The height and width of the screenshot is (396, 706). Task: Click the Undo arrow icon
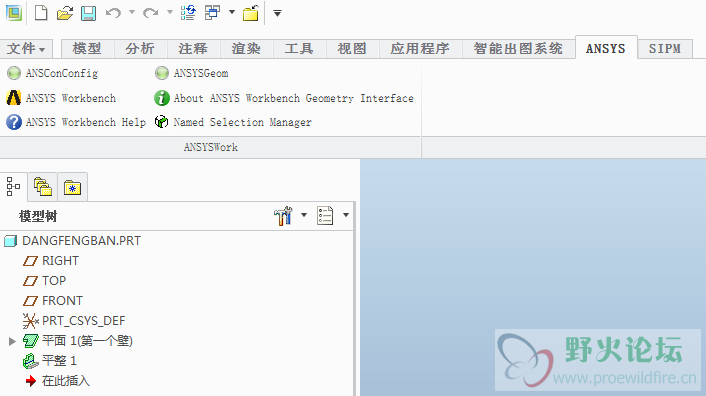click(113, 13)
